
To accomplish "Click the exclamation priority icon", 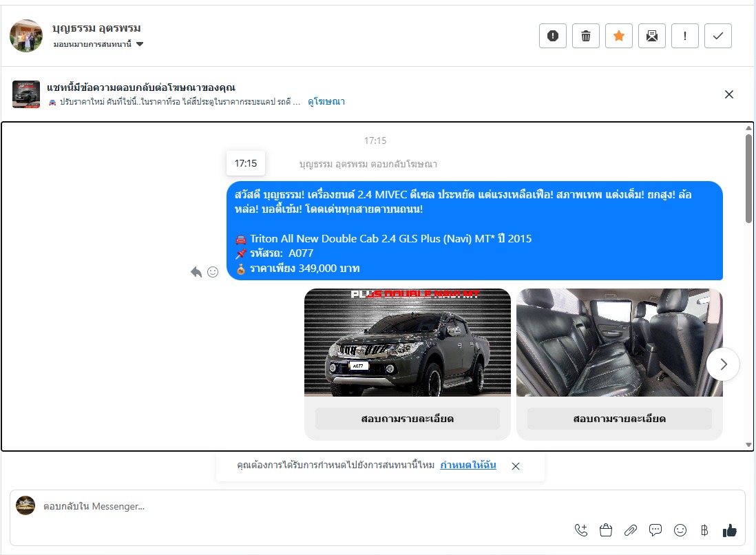I will 684,36.
